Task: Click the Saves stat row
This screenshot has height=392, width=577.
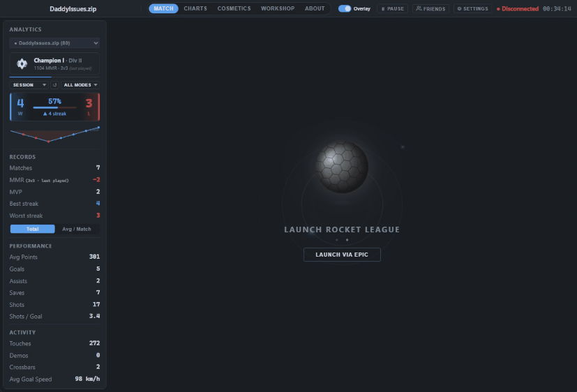Action: (x=54, y=292)
